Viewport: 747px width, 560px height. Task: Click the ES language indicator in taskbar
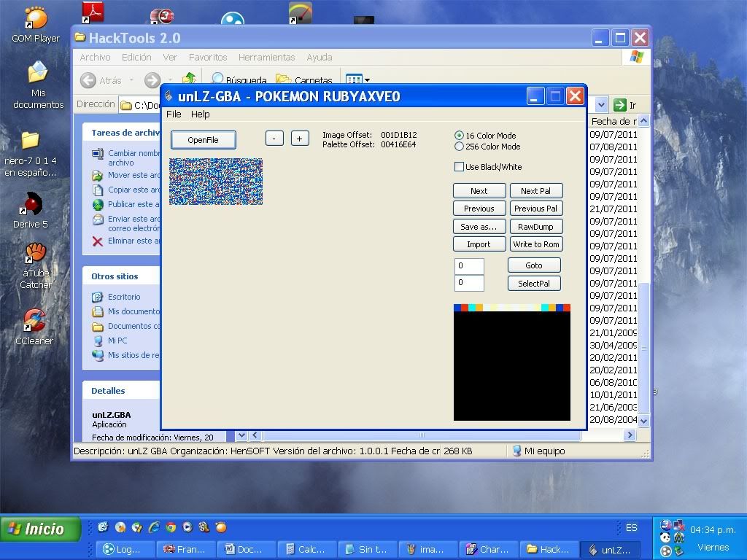tap(631, 528)
